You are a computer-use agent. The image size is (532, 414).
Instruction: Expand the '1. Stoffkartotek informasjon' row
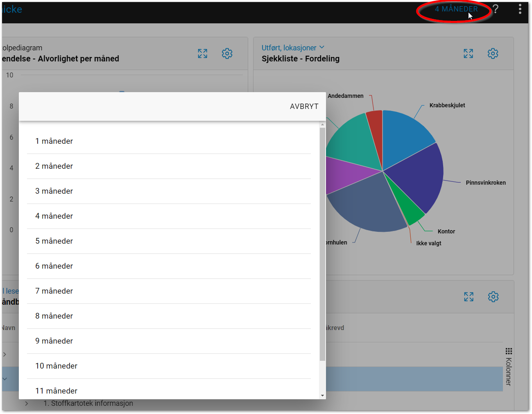27,404
